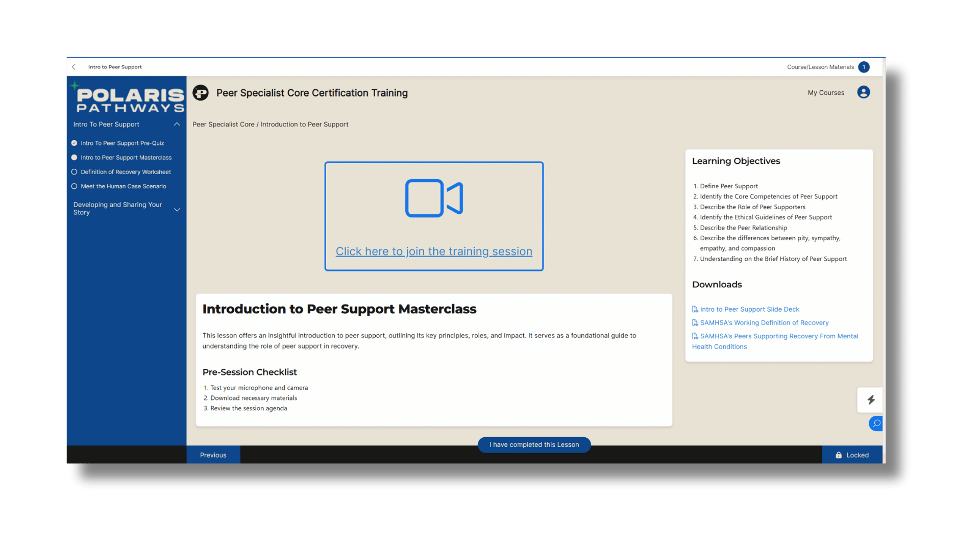
Task: Click the I have completed this Lesson button
Action: tap(534, 445)
